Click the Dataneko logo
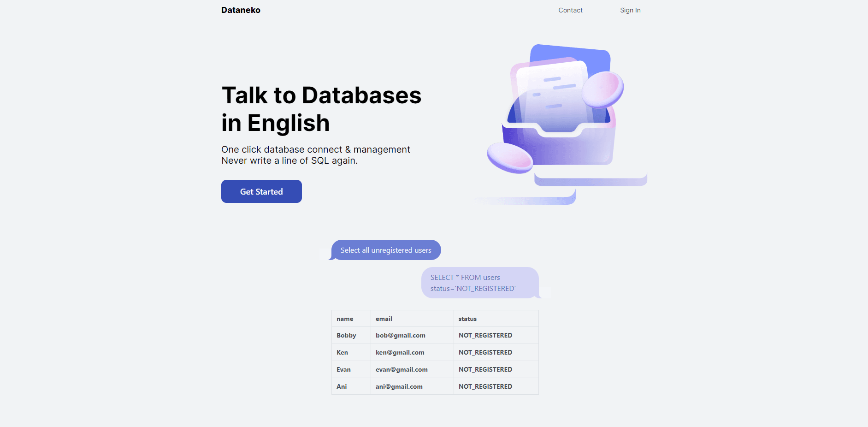Screen dimensions: 868x427 pos(241,10)
